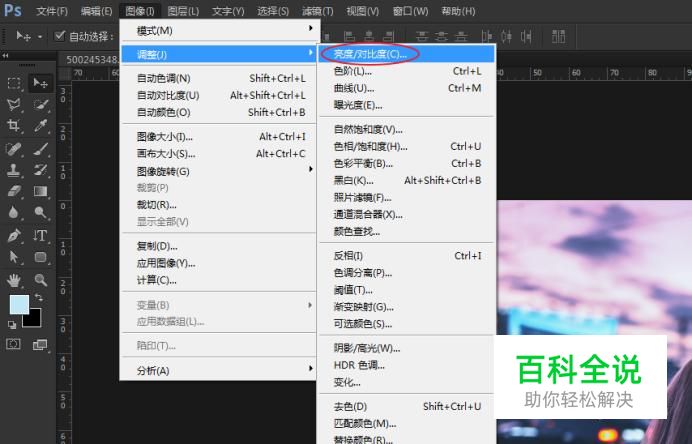Image resolution: width=692 pixels, height=444 pixels.
Task: Select the Rectangular Marquee tool
Action: click(x=14, y=83)
